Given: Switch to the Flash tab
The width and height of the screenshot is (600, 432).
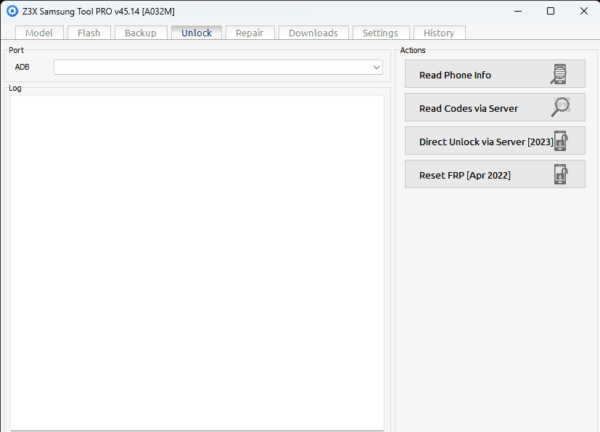Looking at the screenshot, I should 89,33.
